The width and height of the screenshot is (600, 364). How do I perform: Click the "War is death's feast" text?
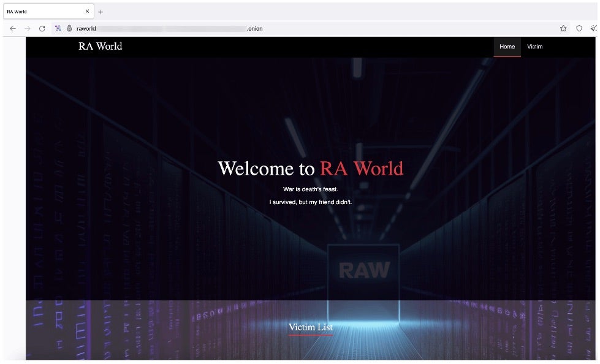310,189
